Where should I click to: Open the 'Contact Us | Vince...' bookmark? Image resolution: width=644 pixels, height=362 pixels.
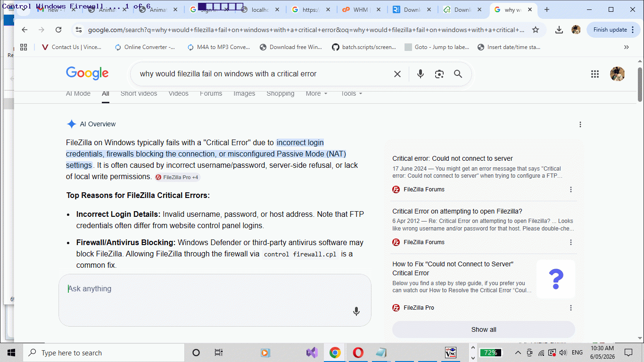coord(72,47)
